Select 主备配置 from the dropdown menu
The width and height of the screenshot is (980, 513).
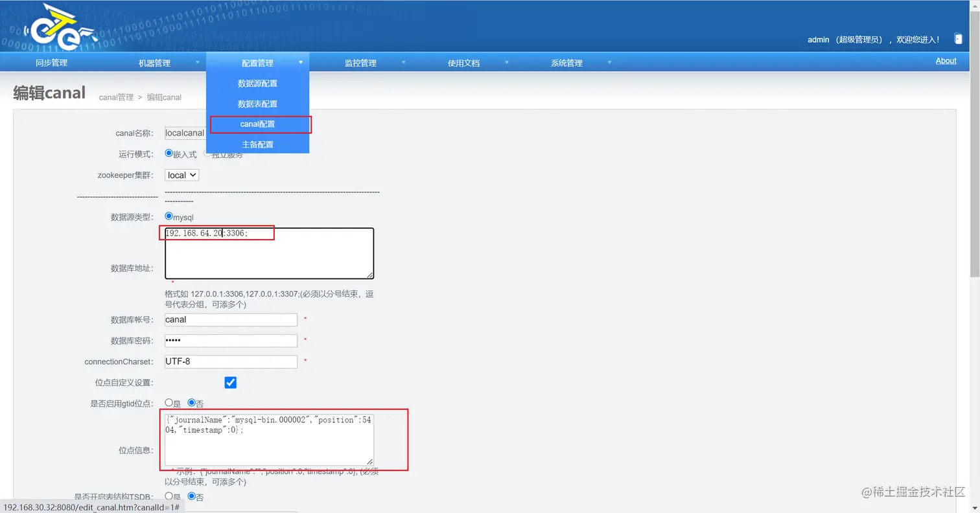click(257, 144)
